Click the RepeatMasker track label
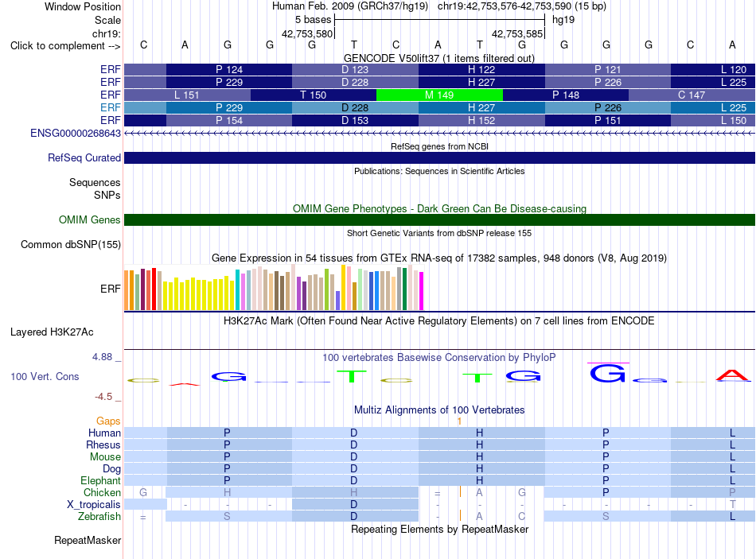This screenshot has width=756, height=559. pos(88,540)
